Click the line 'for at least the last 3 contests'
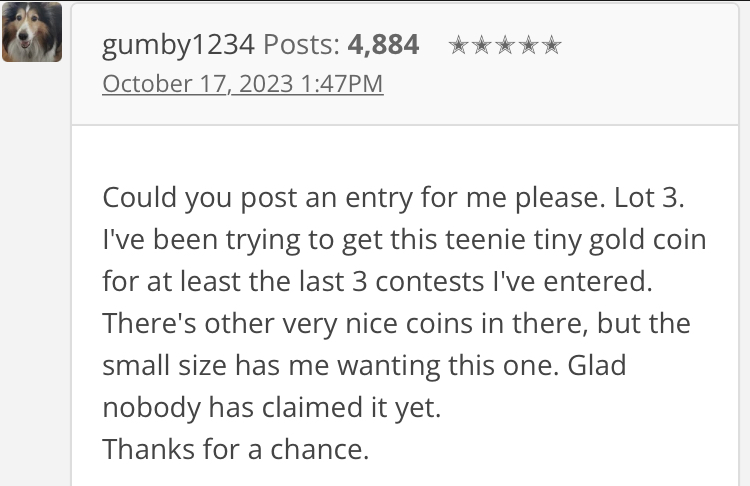Viewport: 750px width, 486px height. 377,281
